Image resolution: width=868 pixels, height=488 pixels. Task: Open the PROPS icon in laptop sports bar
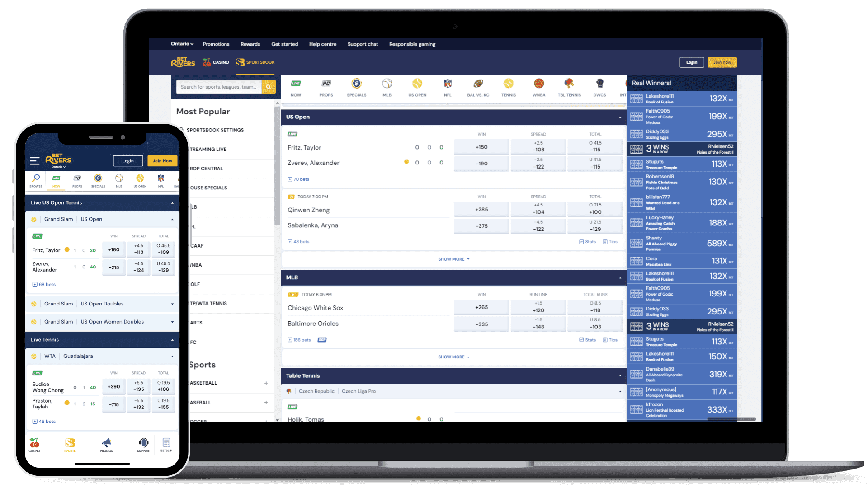[326, 87]
